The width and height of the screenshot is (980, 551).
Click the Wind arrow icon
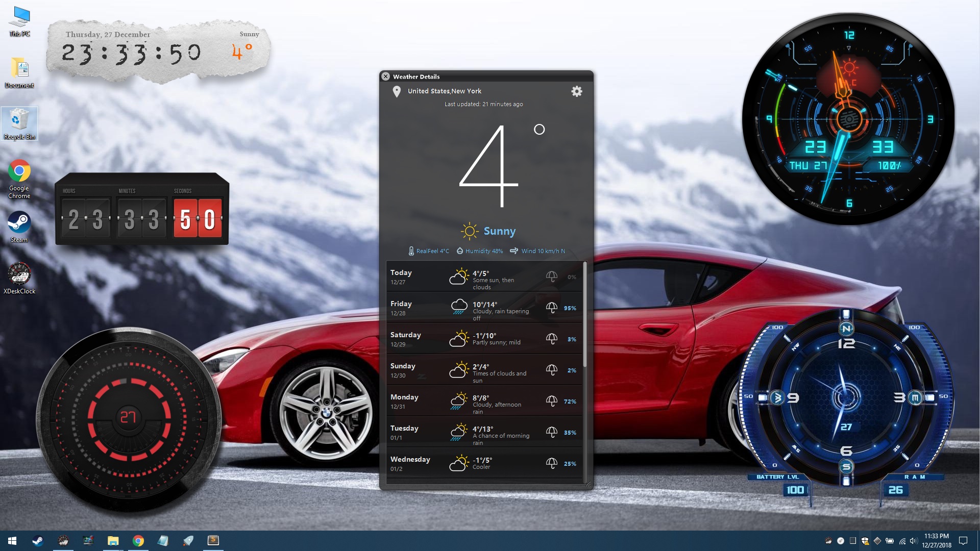coord(514,251)
